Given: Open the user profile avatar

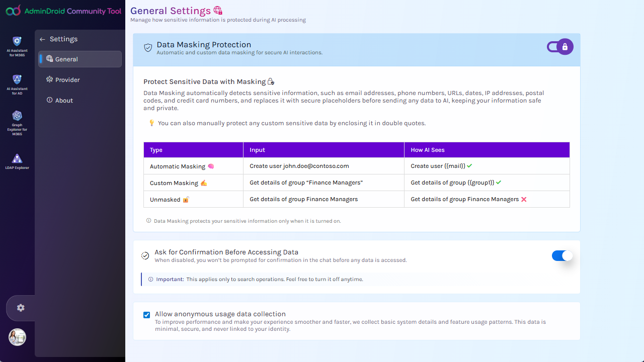Looking at the screenshot, I should click(17, 337).
